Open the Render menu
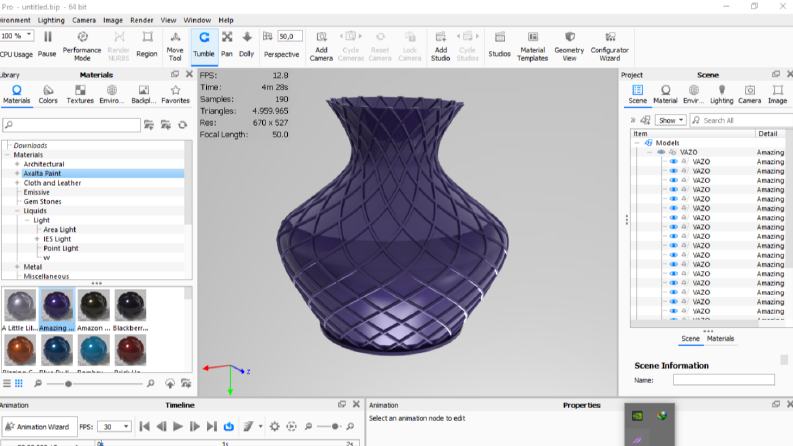The image size is (793, 446). 142,20
